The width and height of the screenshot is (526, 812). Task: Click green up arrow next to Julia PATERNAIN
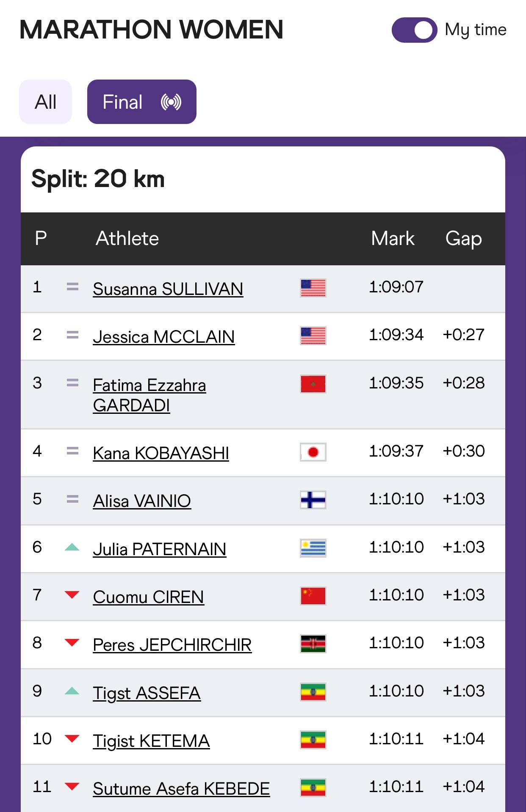(72, 547)
